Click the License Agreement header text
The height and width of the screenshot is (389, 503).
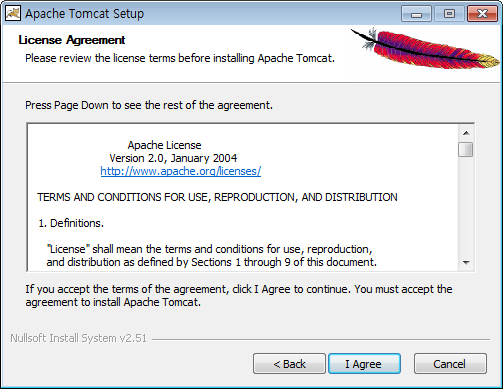pos(72,40)
